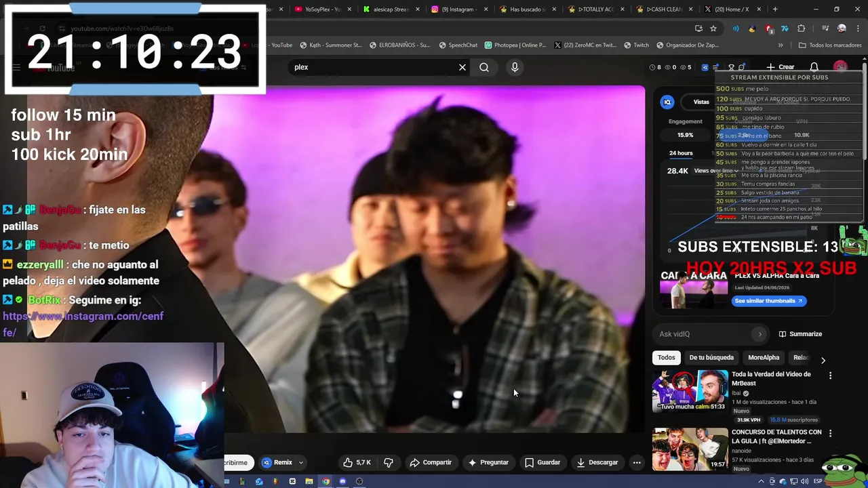This screenshot has height=488, width=868.
Task: Download video using Descargar
Action: coord(597,462)
